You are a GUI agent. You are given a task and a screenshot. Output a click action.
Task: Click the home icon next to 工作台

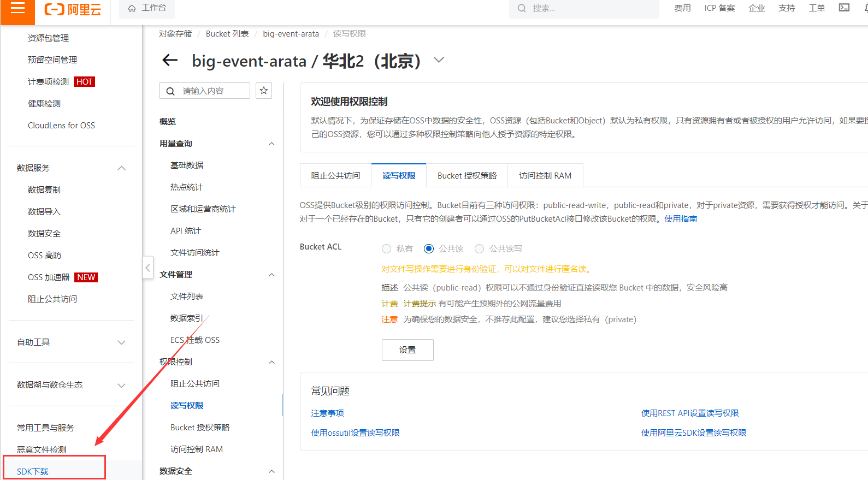click(x=132, y=8)
